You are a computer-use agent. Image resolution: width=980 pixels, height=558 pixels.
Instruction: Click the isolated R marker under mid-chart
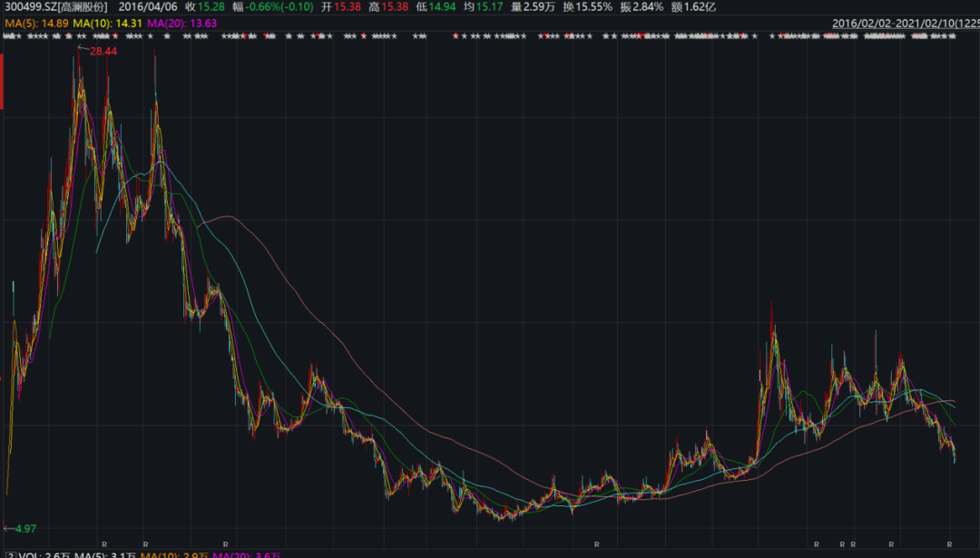(x=596, y=544)
